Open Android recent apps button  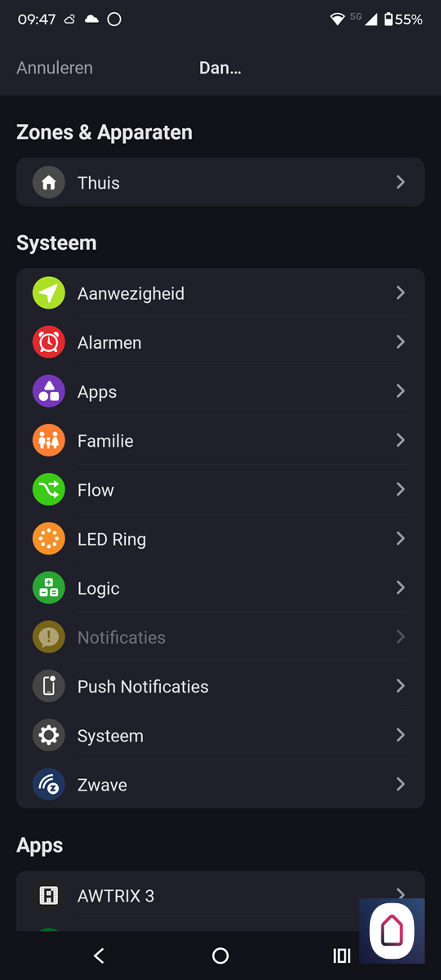point(341,955)
